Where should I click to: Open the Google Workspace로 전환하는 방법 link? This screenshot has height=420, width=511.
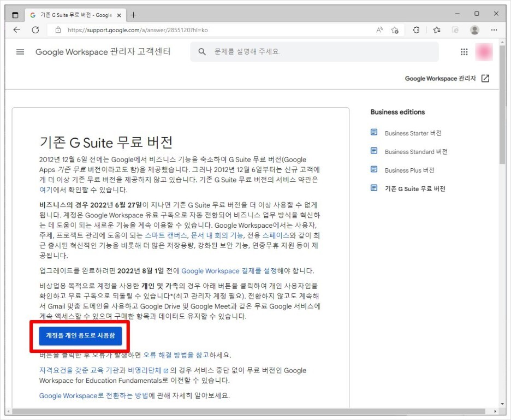click(93, 396)
